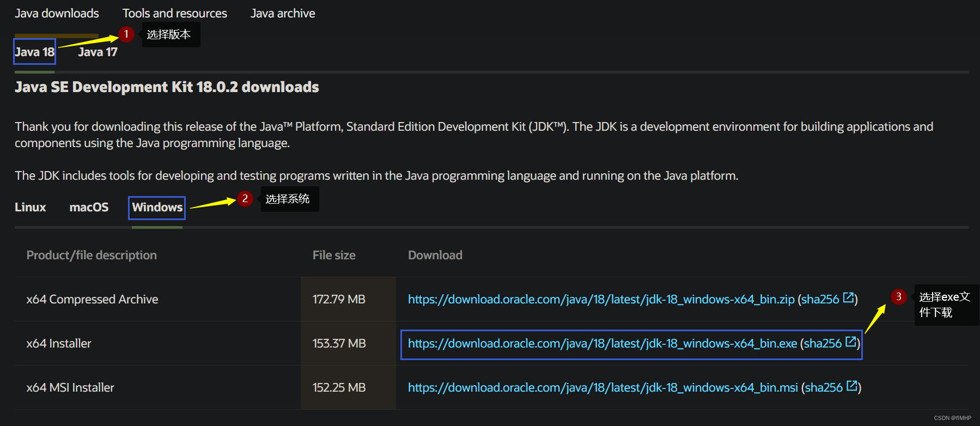Click red annotation marker number 1

[x=126, y=34]
